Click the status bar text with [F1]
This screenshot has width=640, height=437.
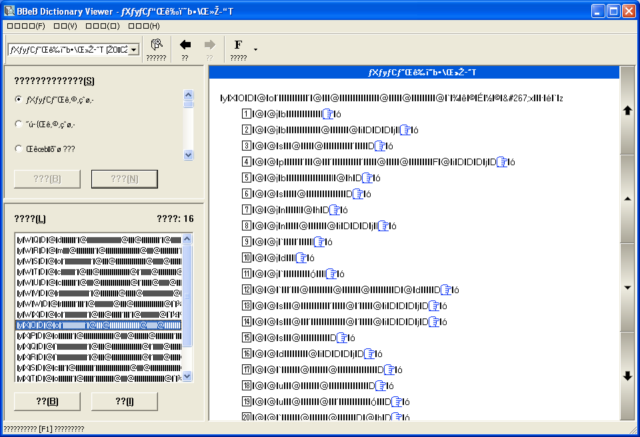pos(44,429)
